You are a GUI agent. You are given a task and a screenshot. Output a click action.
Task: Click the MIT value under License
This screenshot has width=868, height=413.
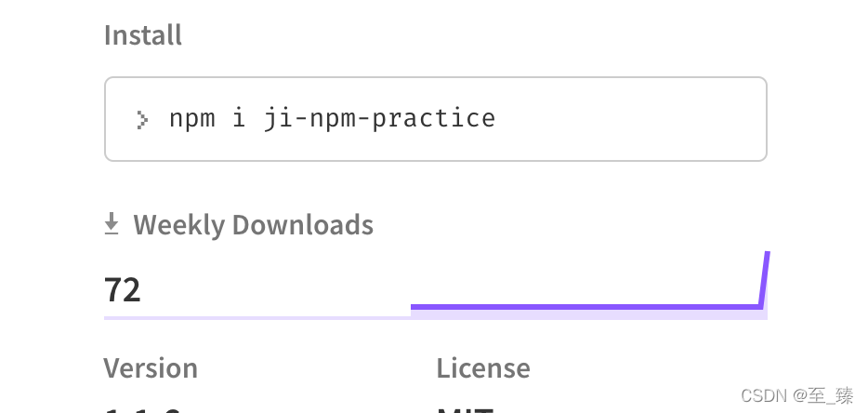pos(465,410)
